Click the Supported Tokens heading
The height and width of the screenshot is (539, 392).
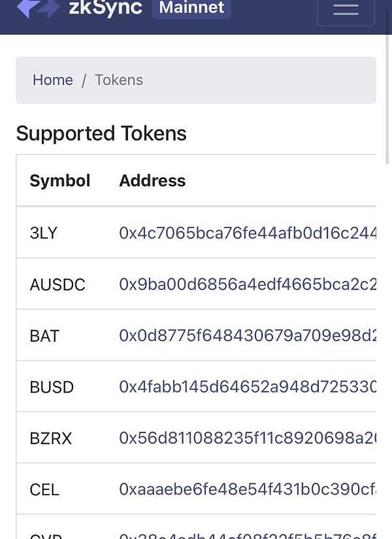pyautogui.click(x=101, y=133)
